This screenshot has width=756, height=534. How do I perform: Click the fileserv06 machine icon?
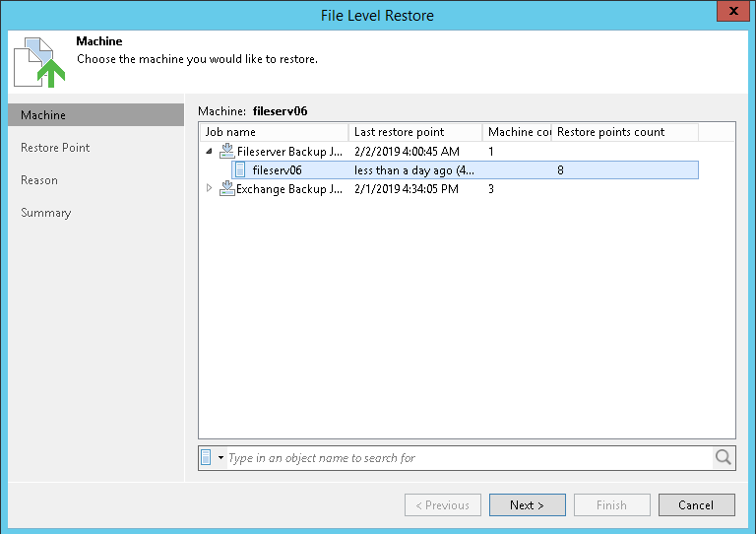pos(242,170)
